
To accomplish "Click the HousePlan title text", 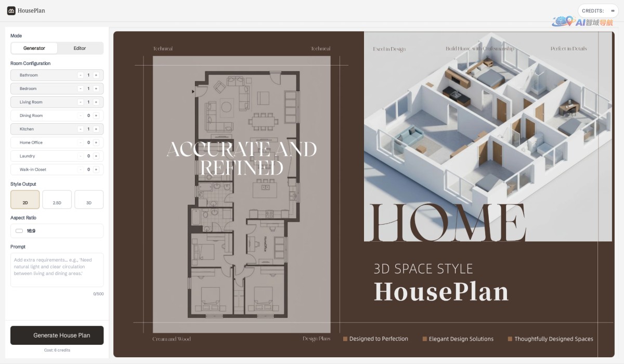I will point(31,10).
